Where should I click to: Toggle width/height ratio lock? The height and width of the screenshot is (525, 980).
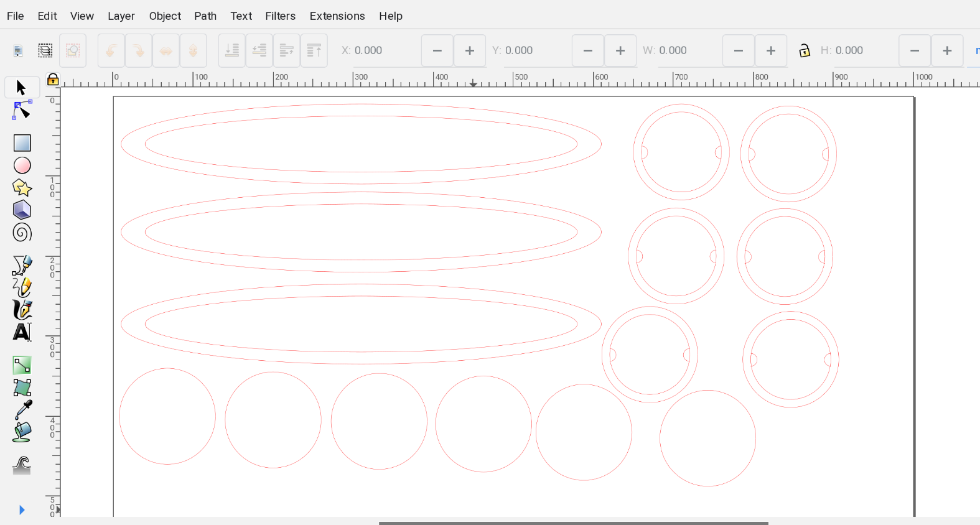tap(804, 50)
